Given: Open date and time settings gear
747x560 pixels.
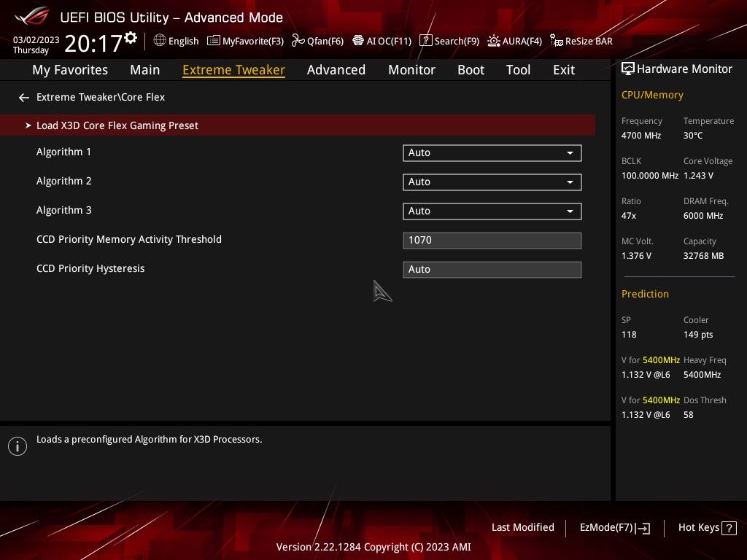Looking at the screenshot, I should (x=131, y=38).
